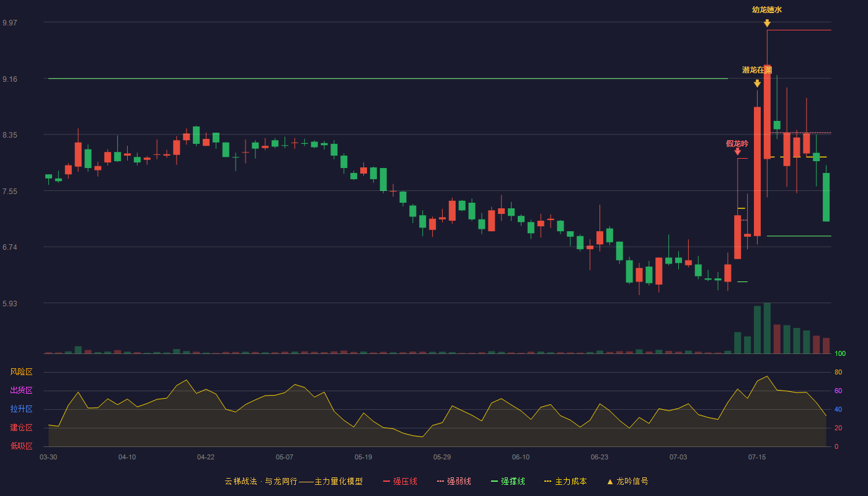Click the red arrow under 假龙吟 signal

pos(737,151)
